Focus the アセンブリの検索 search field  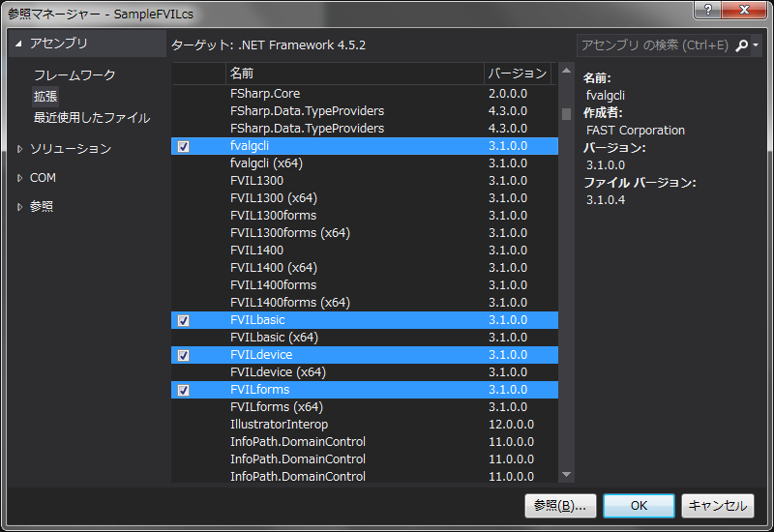click(655, 45)
